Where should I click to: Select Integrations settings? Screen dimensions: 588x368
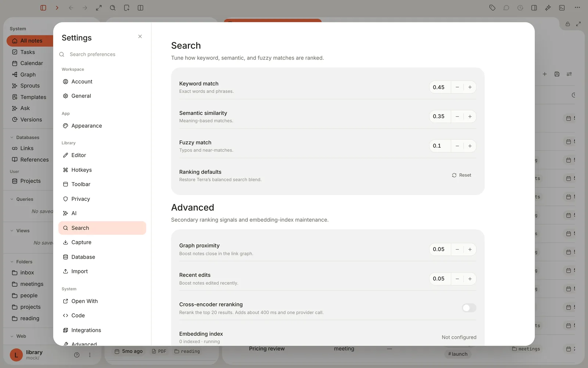pyautogui.click(x=102, y=330)
